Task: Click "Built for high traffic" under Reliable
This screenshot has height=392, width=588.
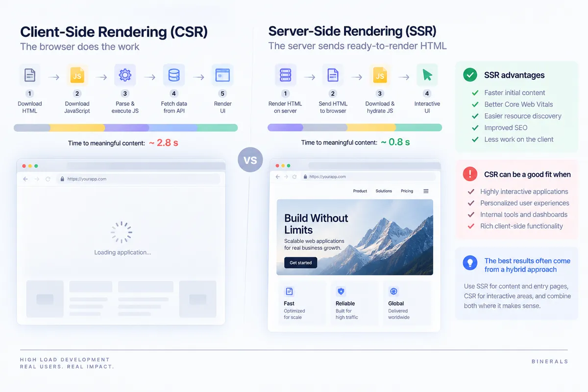Action: point(347,314)
